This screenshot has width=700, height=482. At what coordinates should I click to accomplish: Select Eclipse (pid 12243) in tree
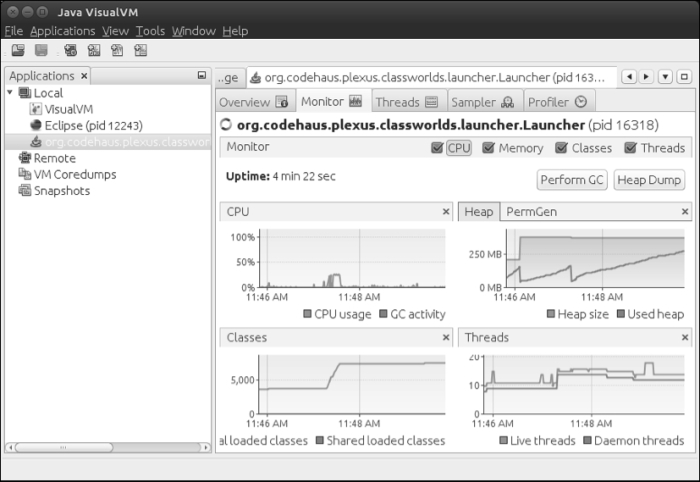click(x=94, y=125)
